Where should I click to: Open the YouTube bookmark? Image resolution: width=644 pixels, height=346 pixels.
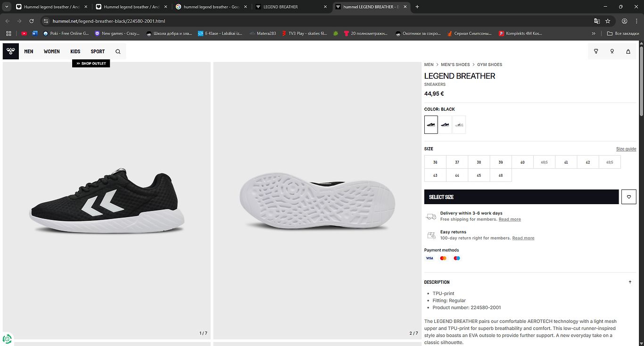(24, 33)
